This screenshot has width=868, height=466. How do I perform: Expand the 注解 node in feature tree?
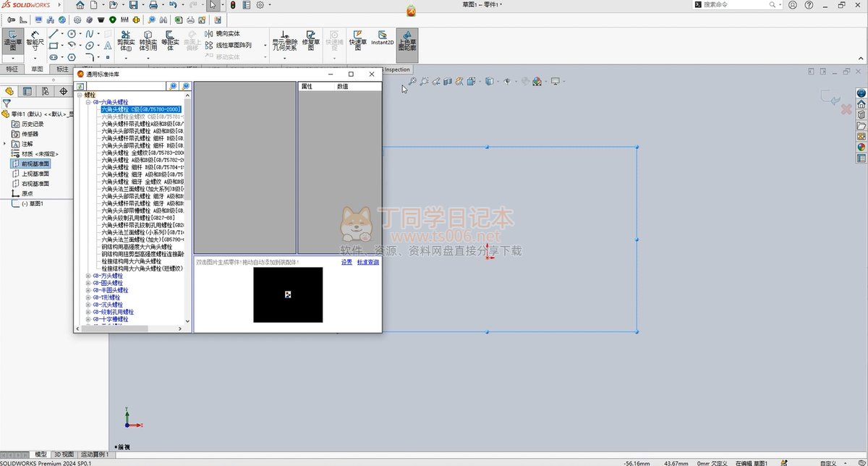(5, 144)
